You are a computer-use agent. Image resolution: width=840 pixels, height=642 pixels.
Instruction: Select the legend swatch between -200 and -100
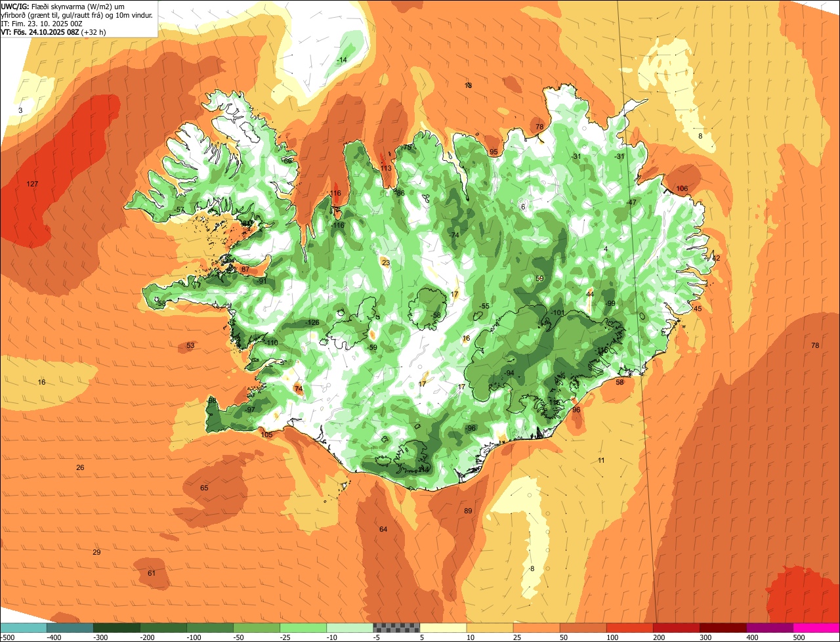coord(163,628)
